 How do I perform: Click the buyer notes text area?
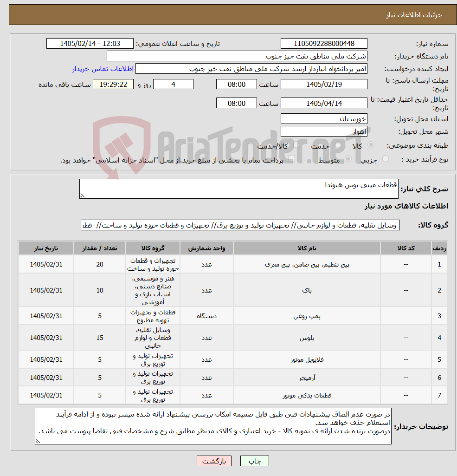(213, 426)
